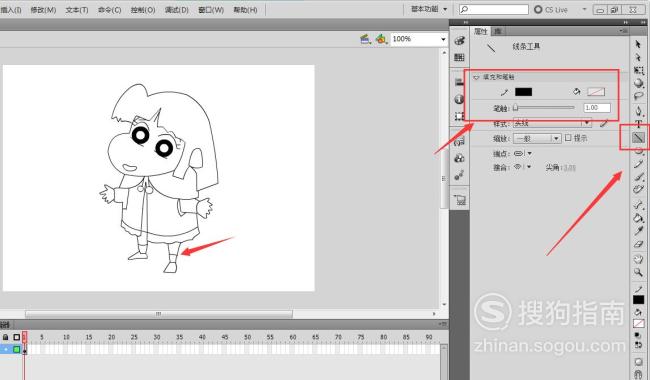
Task: Toggle show all layers as outlines icon
Action: (17, 337)
